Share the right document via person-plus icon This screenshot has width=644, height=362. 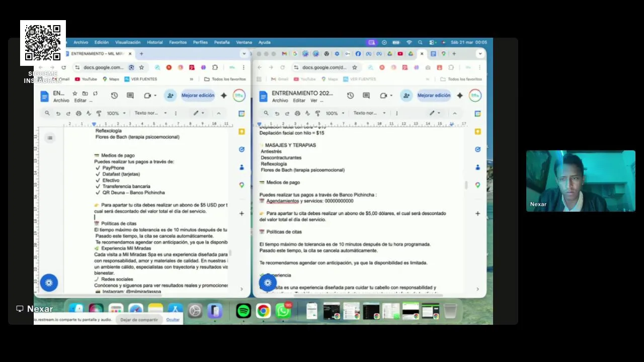tap(406, 96)
